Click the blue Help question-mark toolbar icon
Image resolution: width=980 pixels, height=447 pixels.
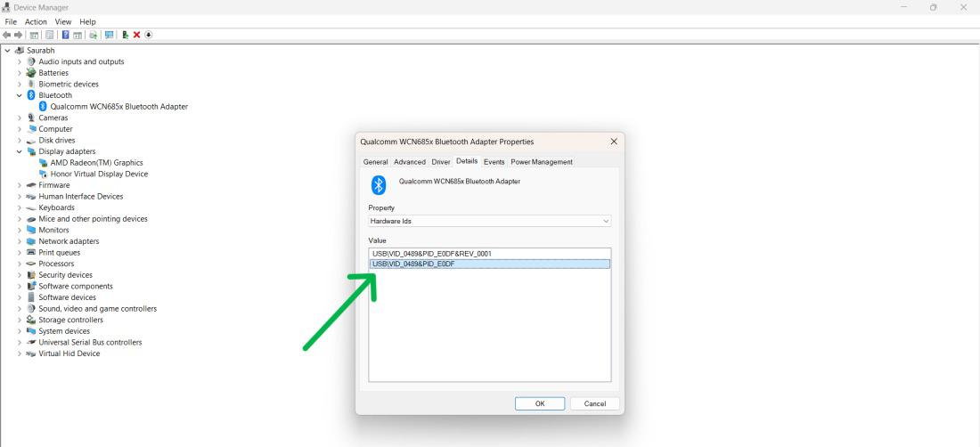pyautogui.click(x=66, y=35)
